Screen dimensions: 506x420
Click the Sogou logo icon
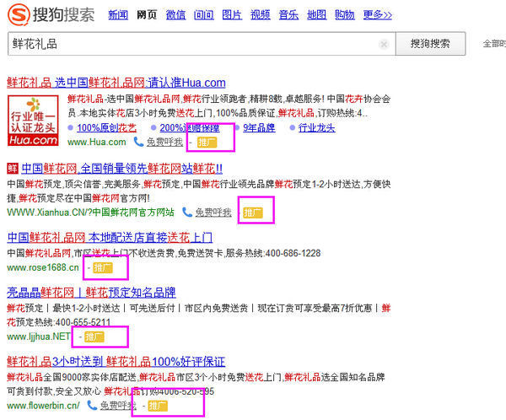click(19, 14)
